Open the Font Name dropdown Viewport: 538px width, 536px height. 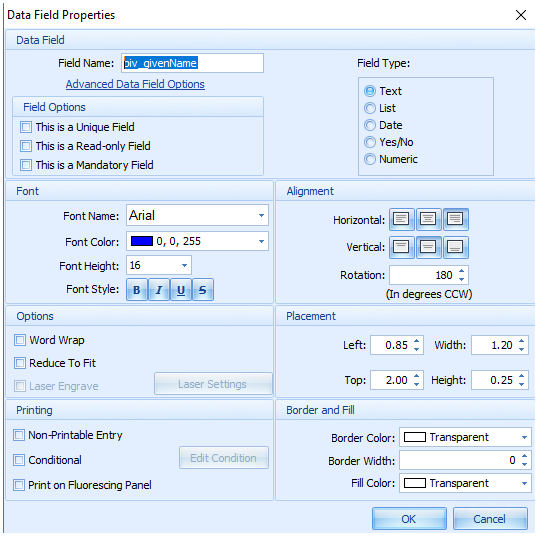point(261,215)
